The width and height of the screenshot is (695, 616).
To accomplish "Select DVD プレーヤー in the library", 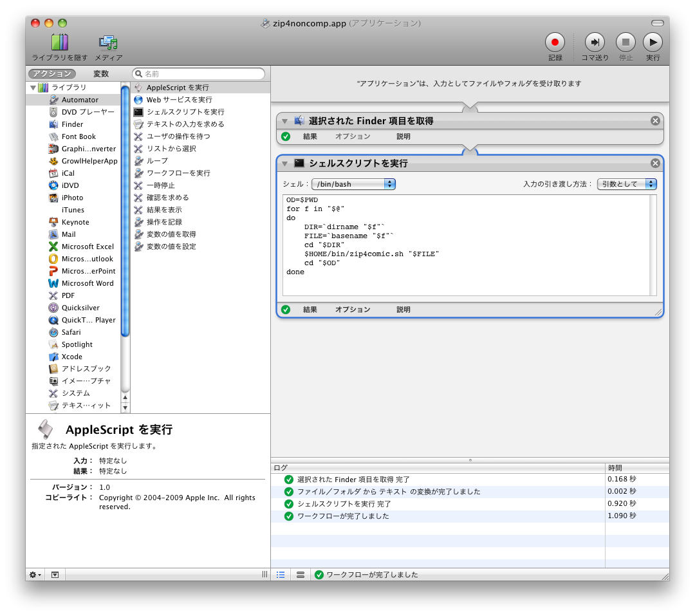I will [x=73, y=112].
